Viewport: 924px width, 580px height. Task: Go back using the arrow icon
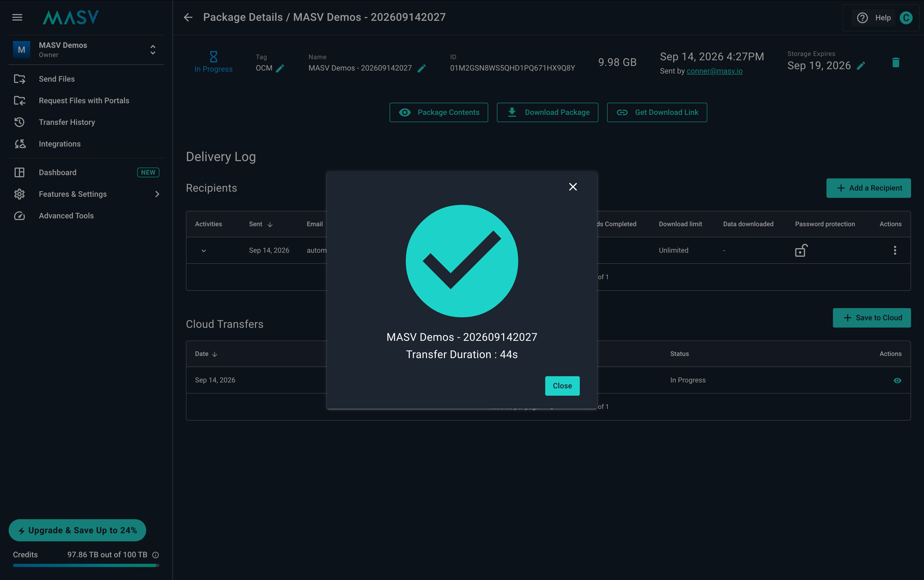click(x=188, y=17)
